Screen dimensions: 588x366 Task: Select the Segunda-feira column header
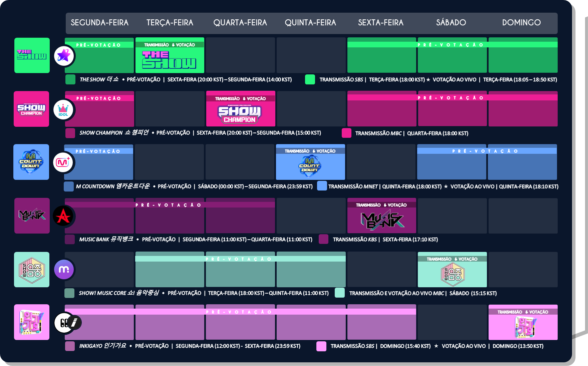tap(99, 23)
